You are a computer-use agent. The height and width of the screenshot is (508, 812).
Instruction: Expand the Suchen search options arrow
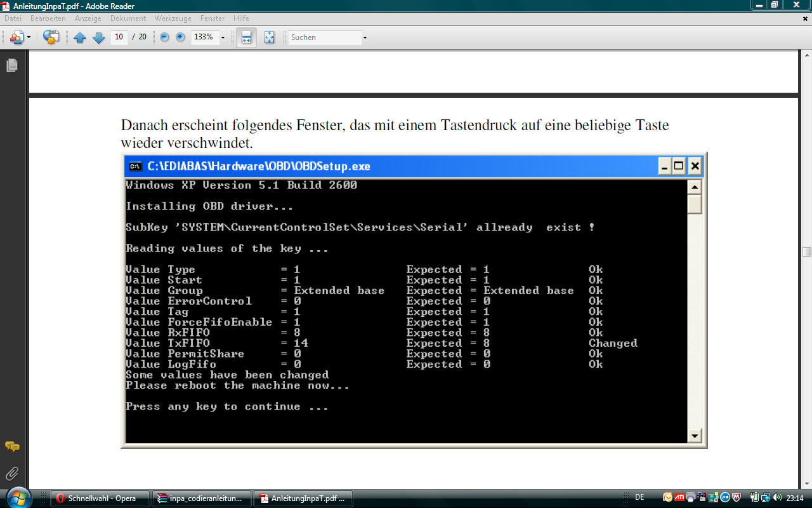[365, 38]
